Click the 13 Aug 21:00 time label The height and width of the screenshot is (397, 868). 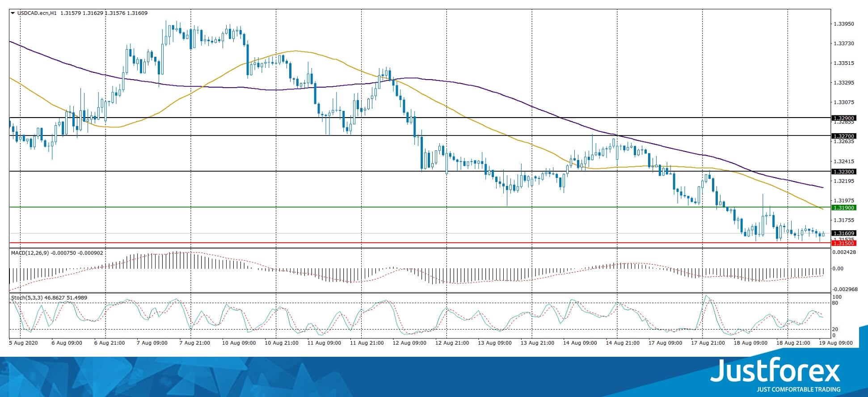pos(538,343)
